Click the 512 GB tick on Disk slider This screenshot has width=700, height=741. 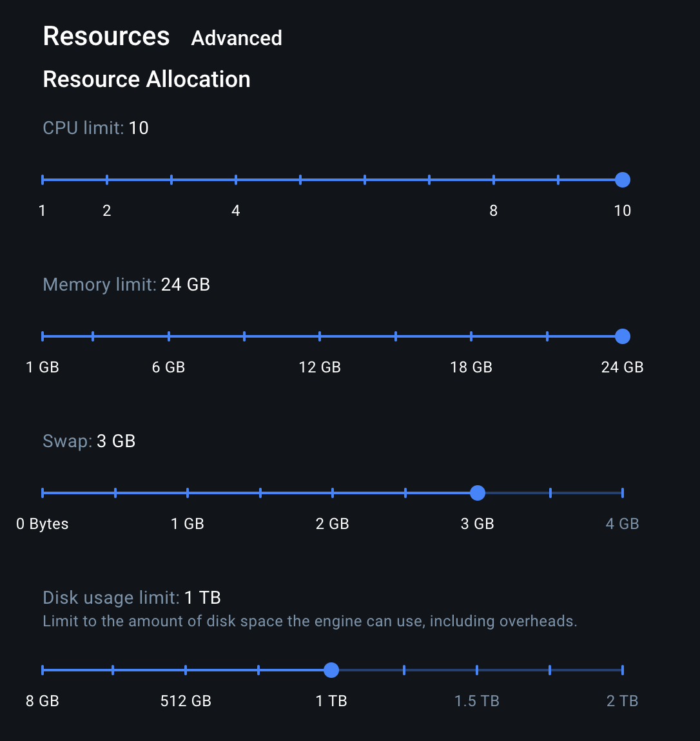[186, 670]
